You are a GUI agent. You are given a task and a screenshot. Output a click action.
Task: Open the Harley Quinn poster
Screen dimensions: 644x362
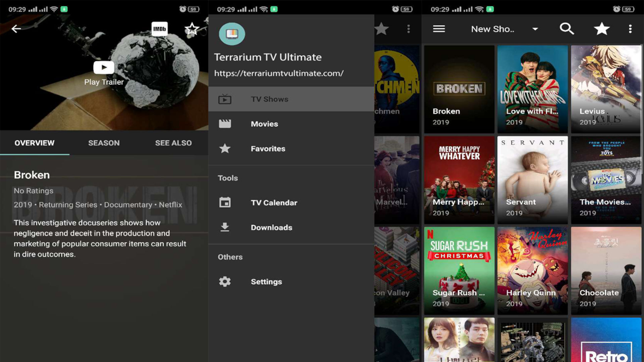[x=533, y=271]
